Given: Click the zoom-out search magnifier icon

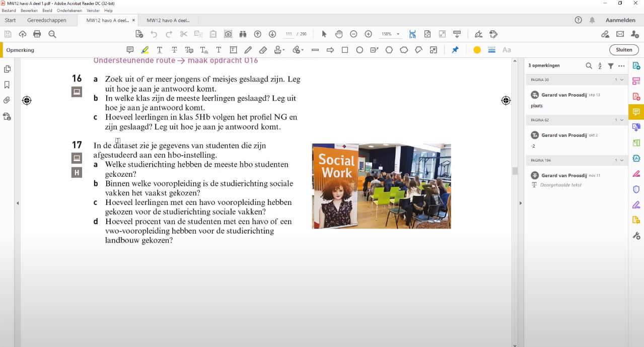Looking at the screenshot, I should coord(52,34).
